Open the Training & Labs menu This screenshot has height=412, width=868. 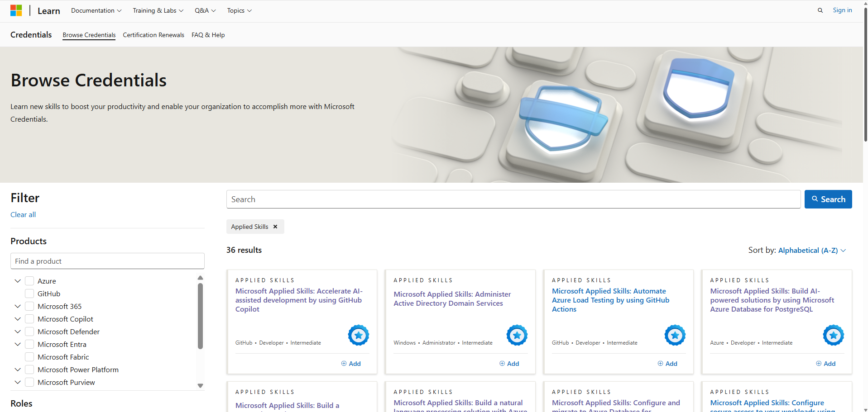[x=158, y=10]
